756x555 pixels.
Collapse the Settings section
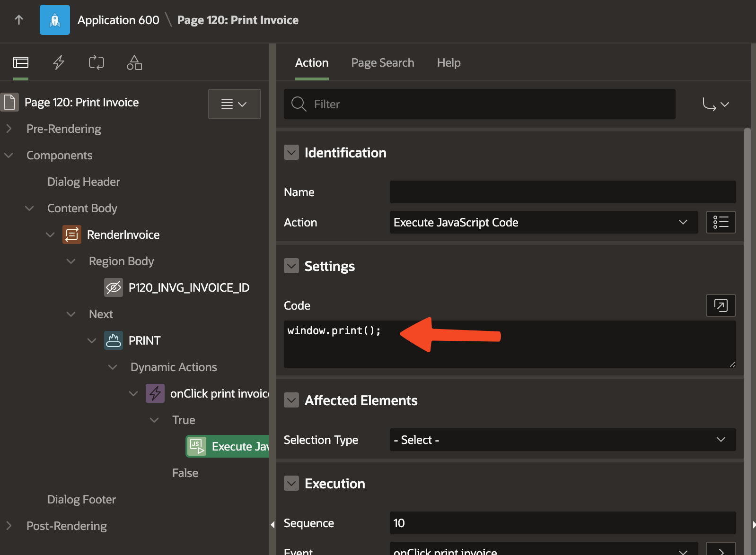point(291,266)
